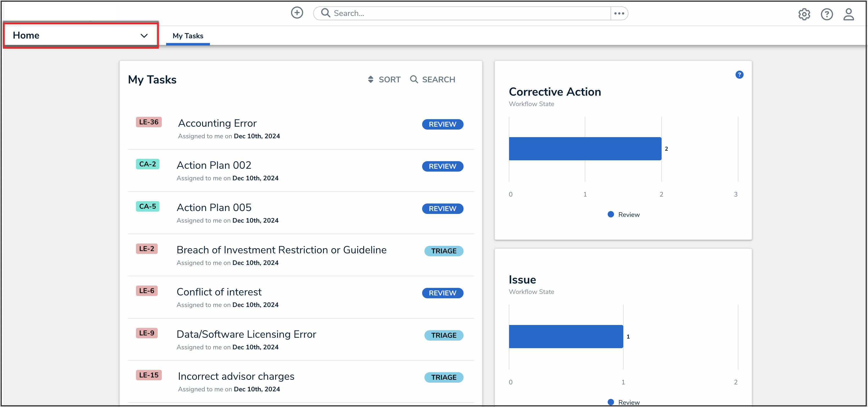
Task: Click the Corrective Action chart help icon
Action: coord(739,75)
